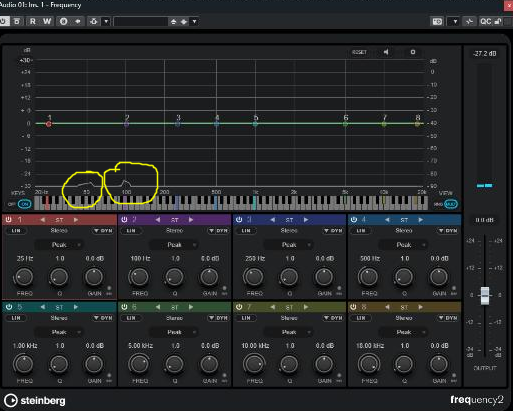Enable Write automation with the W button

pyautogui.click(x=47, y=21)
